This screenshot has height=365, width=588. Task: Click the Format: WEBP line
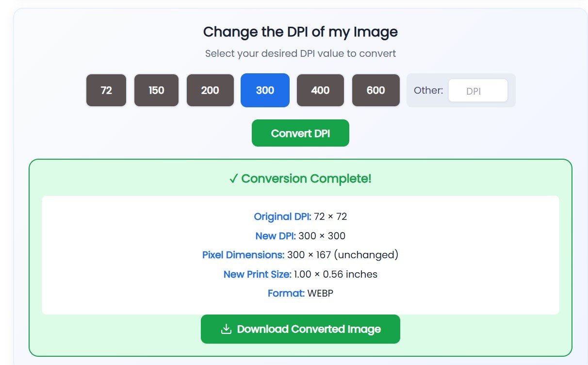[300, 293]
